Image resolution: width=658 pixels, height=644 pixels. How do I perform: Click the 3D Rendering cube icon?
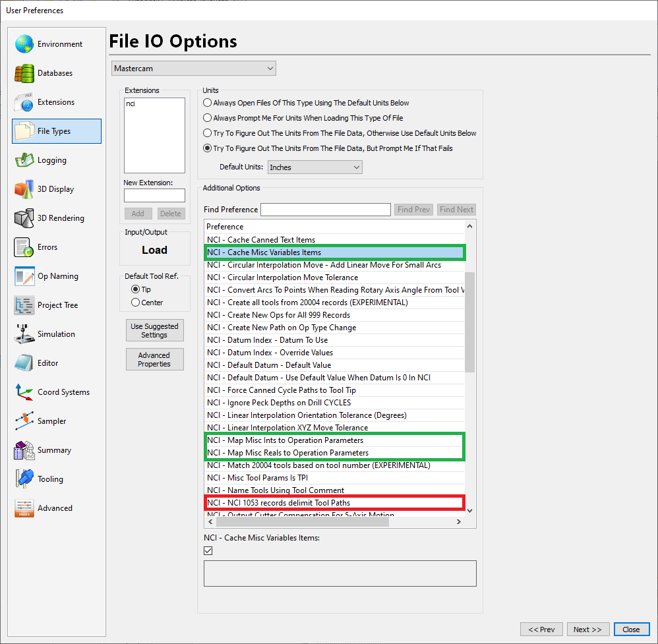click(24, 218)
